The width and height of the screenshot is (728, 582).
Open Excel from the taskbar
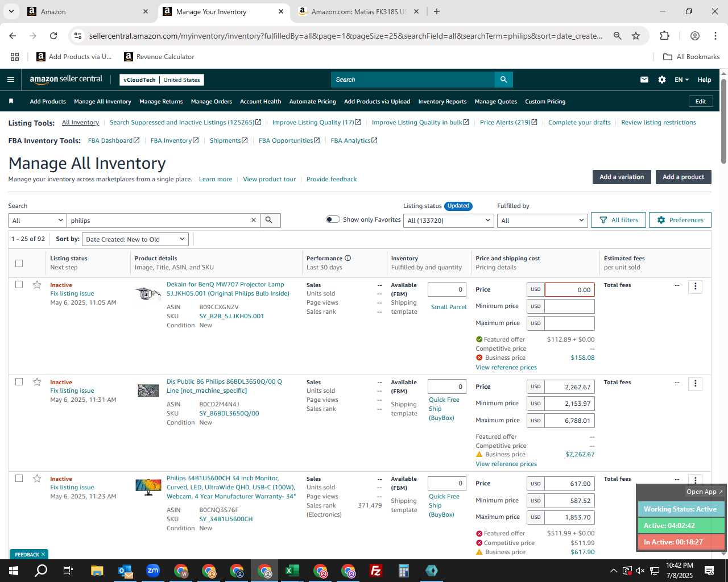pos(292,571)
